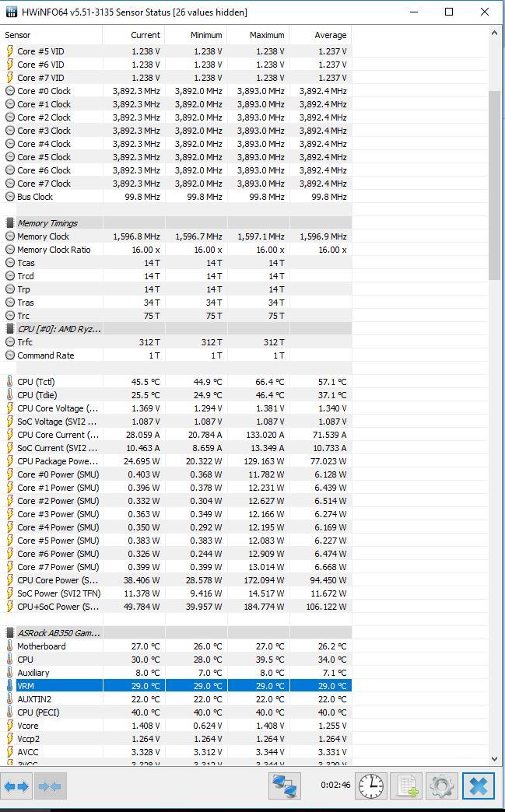
Task: Click the scrollbar up arrow
Action: (x=494, y=33)
